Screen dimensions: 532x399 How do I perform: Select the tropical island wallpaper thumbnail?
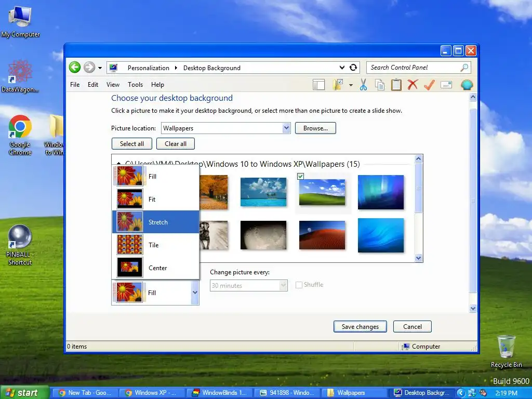pyautogui.click(x=263, y=192)
